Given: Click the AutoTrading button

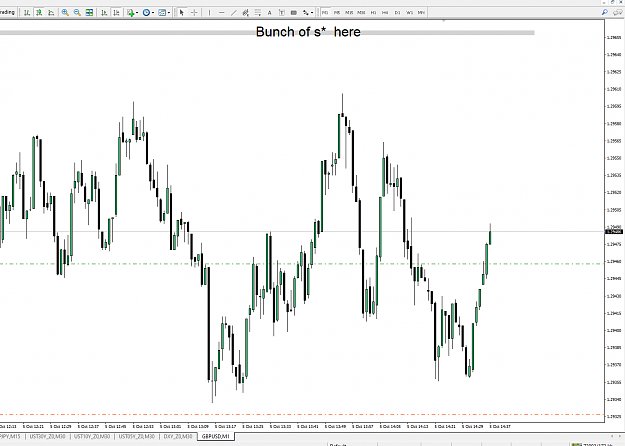Looking at the screenshot, I should [8, 12].
